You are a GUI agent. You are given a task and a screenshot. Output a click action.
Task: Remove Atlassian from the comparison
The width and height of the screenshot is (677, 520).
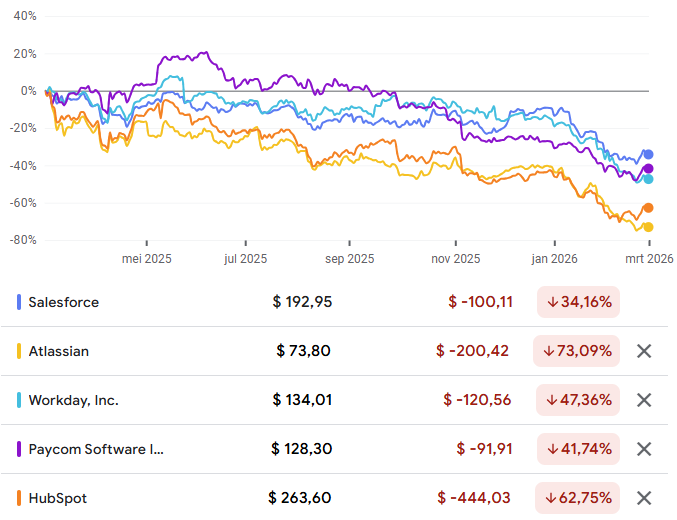coord(644,351)
